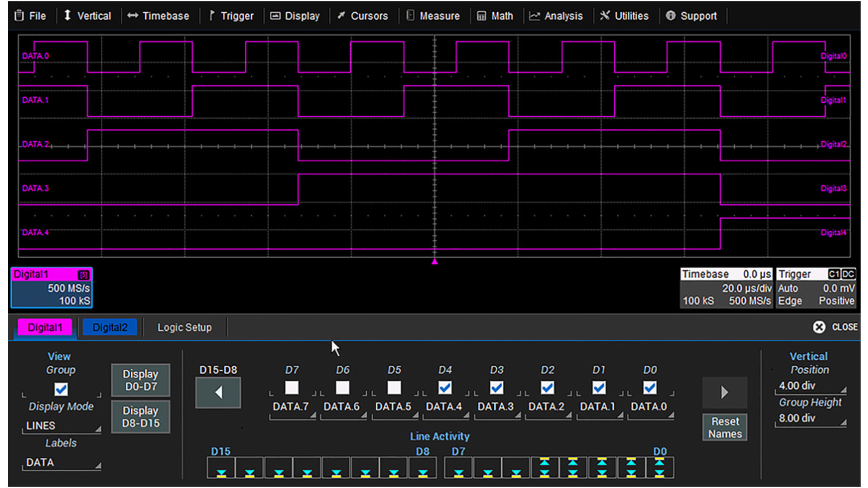Click the D7 line activity indicator

pyautogui.click(x=459, y=468)
